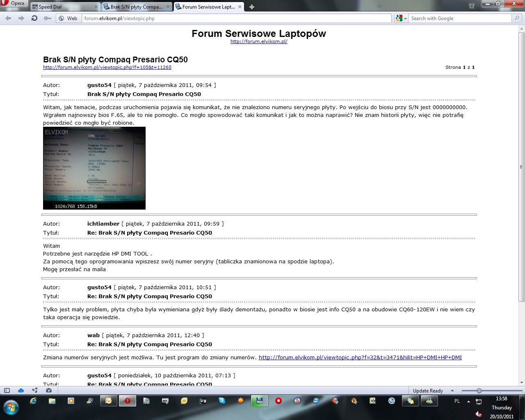The image size is (525, 420).
Task: Select the Forum Serwisowe Lapt... tab
Action: (209, 7)
